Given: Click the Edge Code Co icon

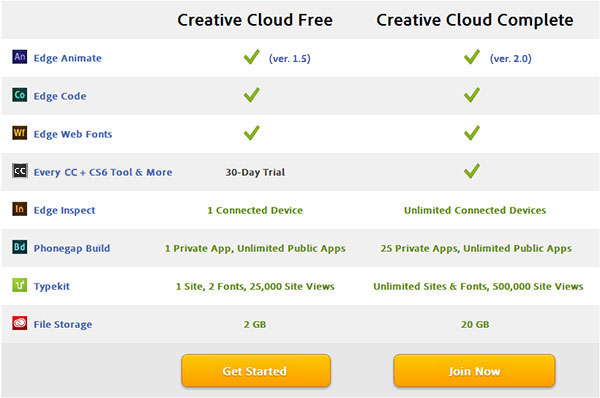Looking at the screenshot, I should (x=20, y=95).
